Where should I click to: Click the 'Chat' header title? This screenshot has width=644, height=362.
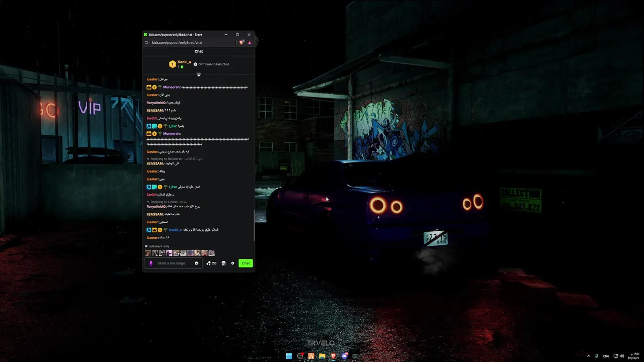(199, 51)
